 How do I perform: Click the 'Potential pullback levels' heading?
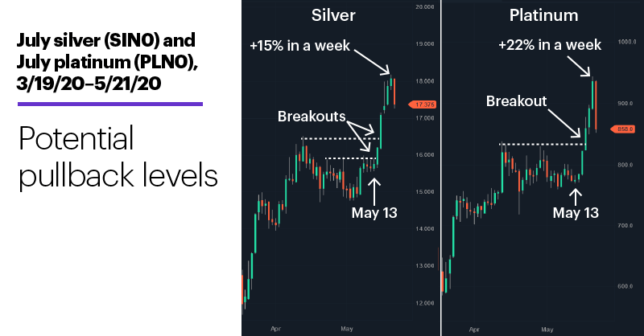click(x=118, y=157)
